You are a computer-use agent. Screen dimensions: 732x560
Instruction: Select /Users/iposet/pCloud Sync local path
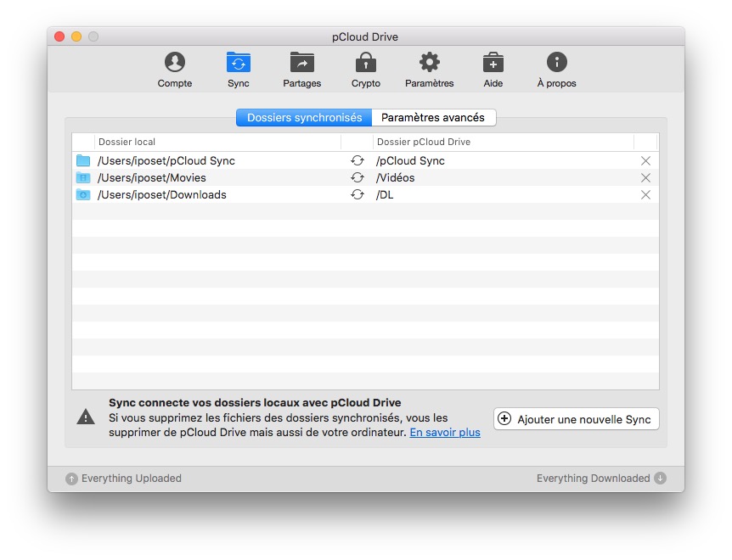click(166, 161)
